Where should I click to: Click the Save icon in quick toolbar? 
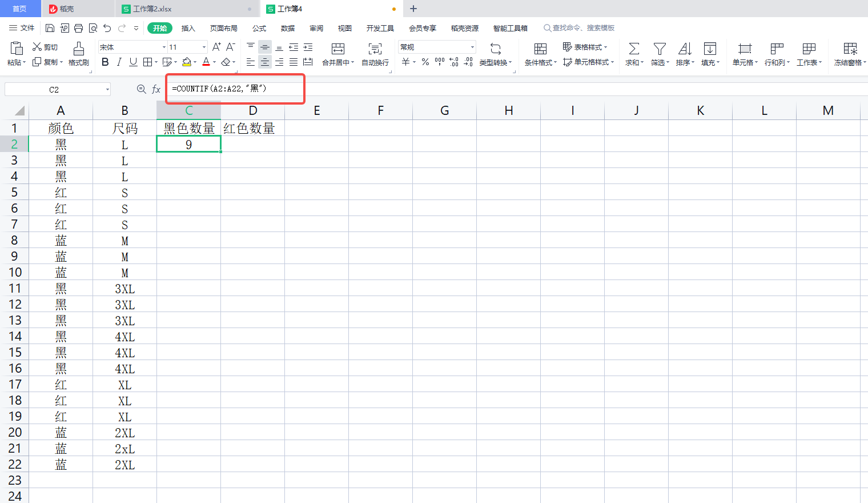coord(50,28)
